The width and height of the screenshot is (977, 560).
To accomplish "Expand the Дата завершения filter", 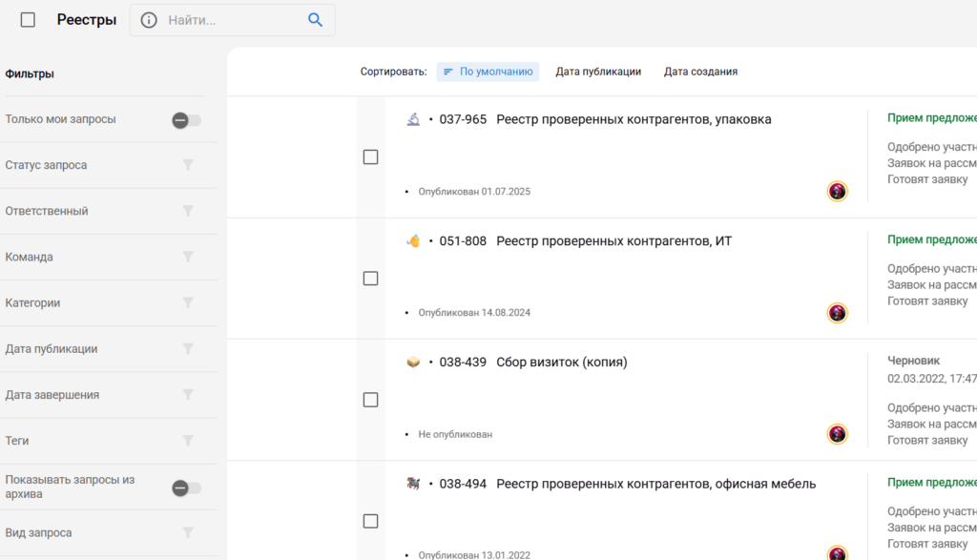I will point(188,394).
